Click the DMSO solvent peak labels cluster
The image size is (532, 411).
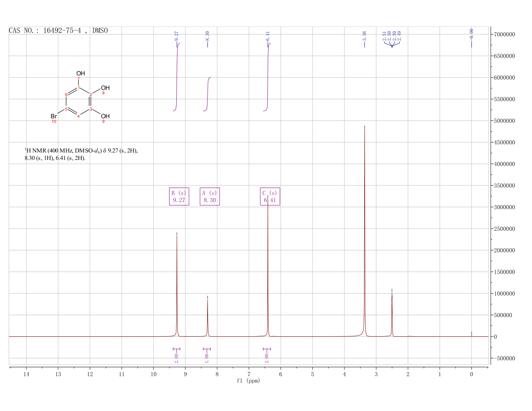pos(392,36)
